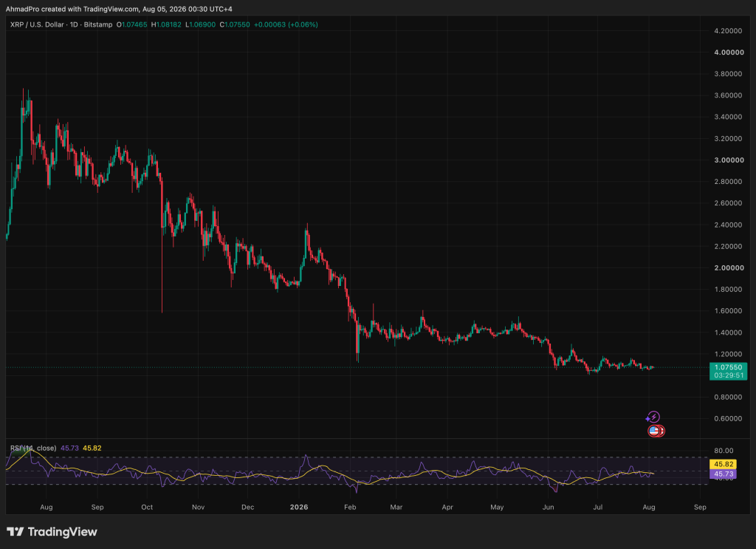This screenshot has height=549, width=756.
Task: Click the 3.60000 price scale label
Action: point(728,95)
